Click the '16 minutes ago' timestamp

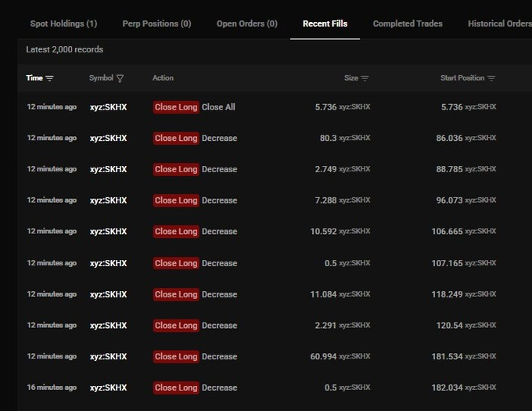(52, 388)
